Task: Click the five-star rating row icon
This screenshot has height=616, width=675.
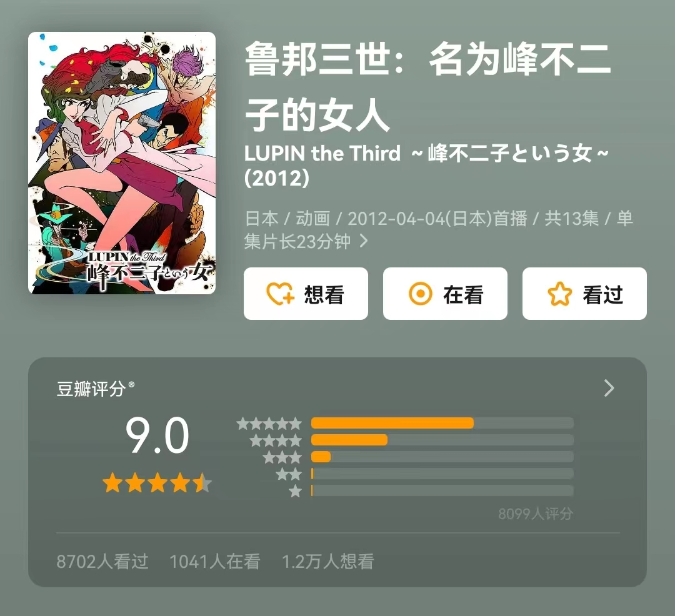Action: point(269,424)
